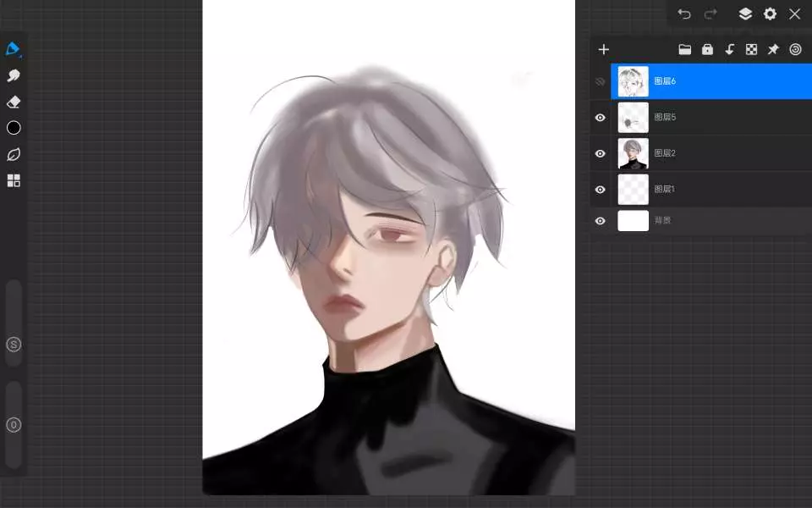Toggle the layers panel stack icon

745,14
